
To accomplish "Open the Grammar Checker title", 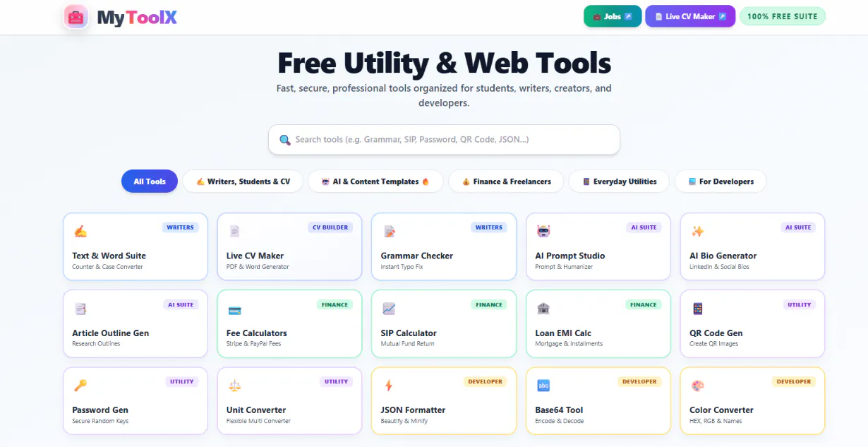I will click(x=417, y=256).
